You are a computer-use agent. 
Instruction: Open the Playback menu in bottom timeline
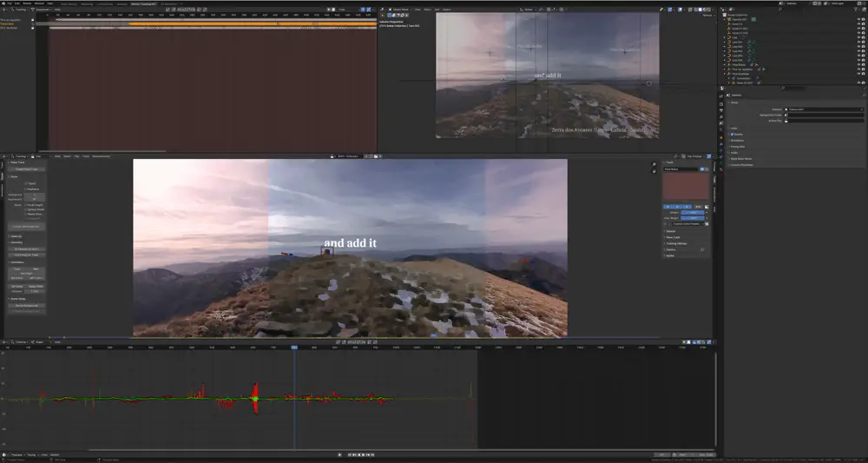[x=16, y=454]
